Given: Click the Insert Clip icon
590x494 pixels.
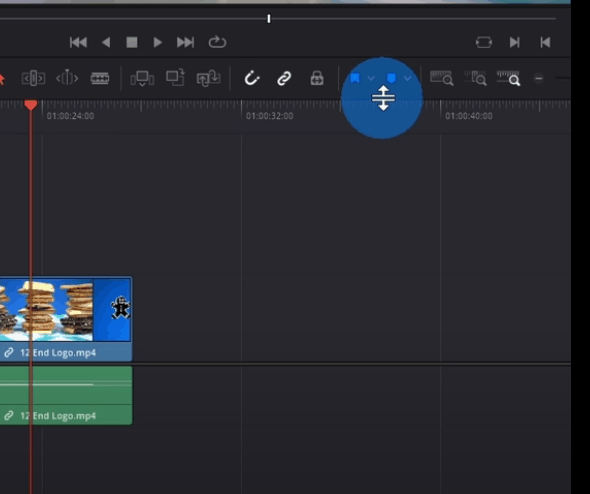Looking at the screenshot, I should coord(142,79).
